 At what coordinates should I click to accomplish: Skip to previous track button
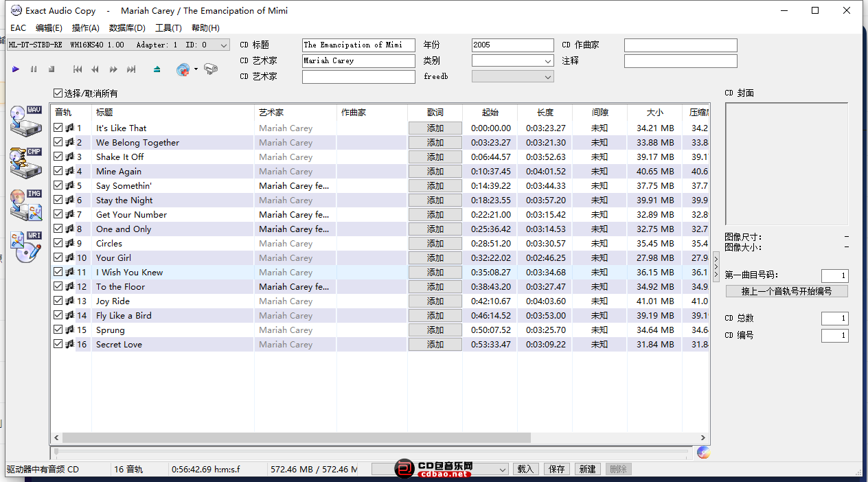click(78, 69)
